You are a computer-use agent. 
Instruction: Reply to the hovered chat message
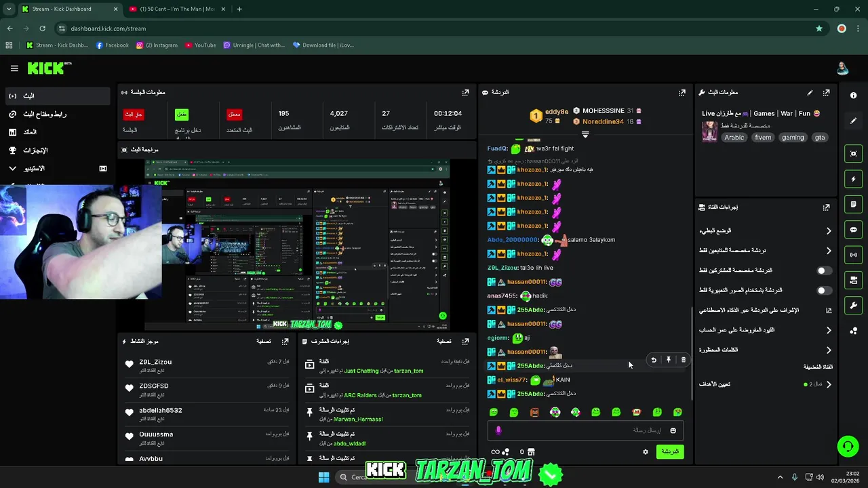(654, 360)
